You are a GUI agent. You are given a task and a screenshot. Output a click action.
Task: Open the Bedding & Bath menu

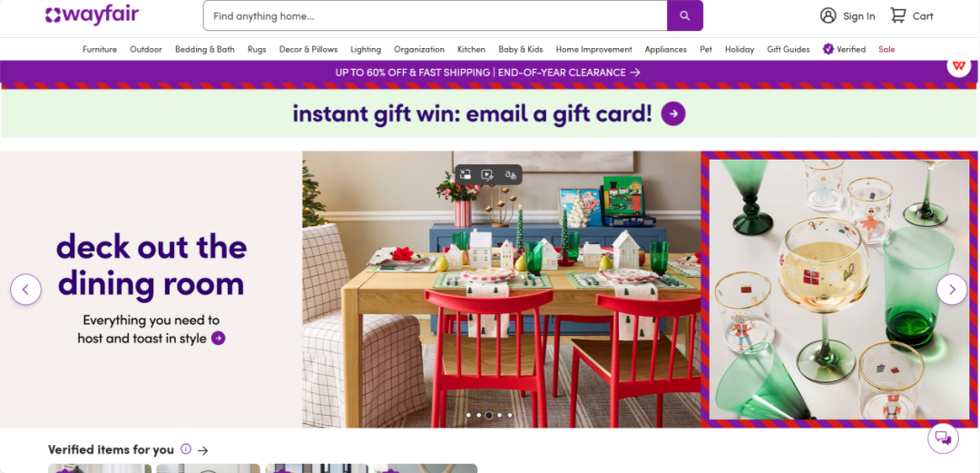[x=205, y=49]
